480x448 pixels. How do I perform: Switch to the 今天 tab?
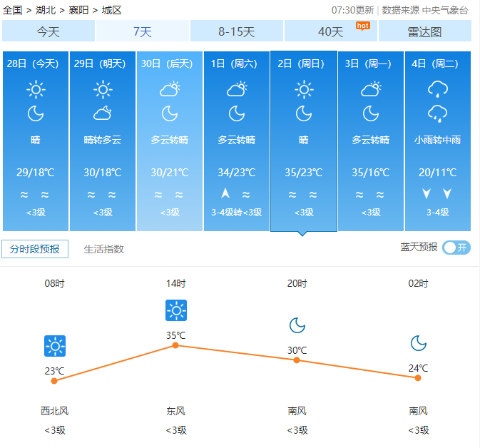[48, 31]
